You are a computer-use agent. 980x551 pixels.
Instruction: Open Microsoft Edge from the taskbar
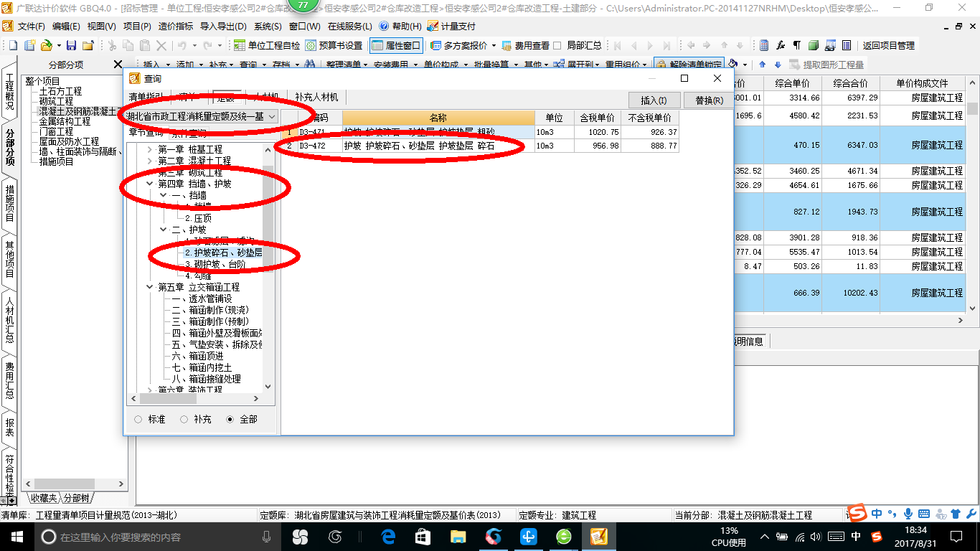(x=389, y=536)
